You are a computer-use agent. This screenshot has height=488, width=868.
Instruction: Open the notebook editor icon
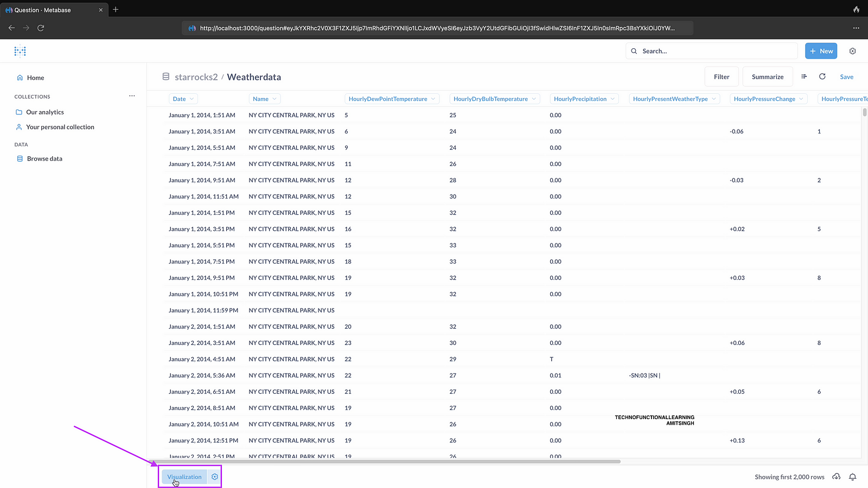click(804, 76)
